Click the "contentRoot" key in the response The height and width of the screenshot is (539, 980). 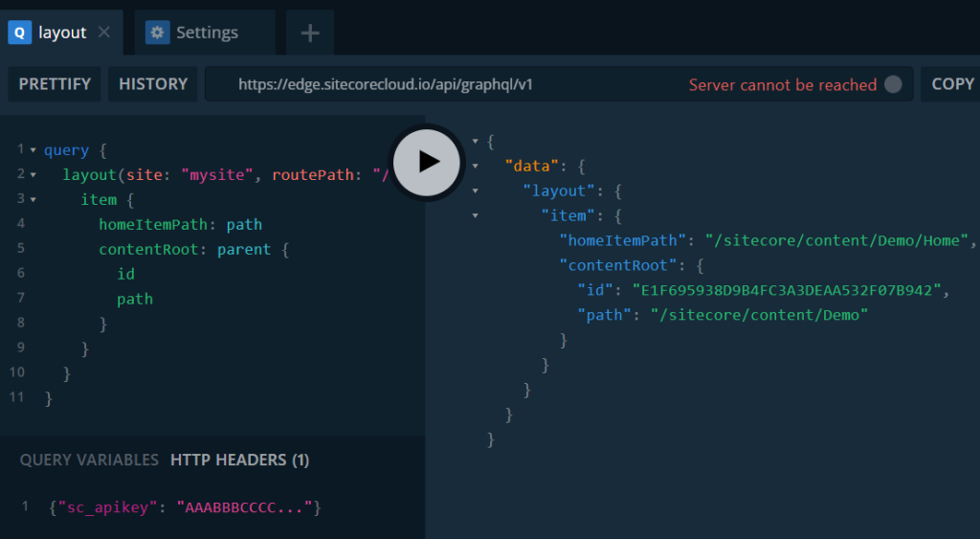618,265
